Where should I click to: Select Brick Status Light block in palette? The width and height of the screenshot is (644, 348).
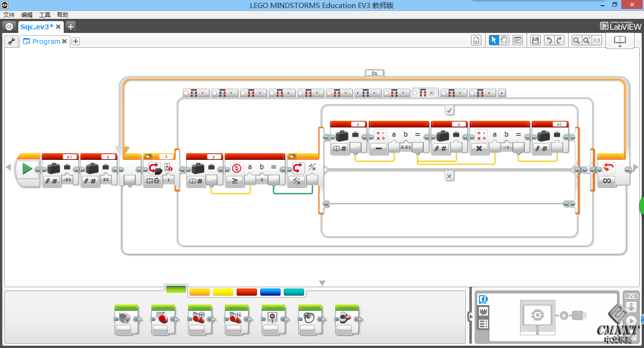pos(347,320)
